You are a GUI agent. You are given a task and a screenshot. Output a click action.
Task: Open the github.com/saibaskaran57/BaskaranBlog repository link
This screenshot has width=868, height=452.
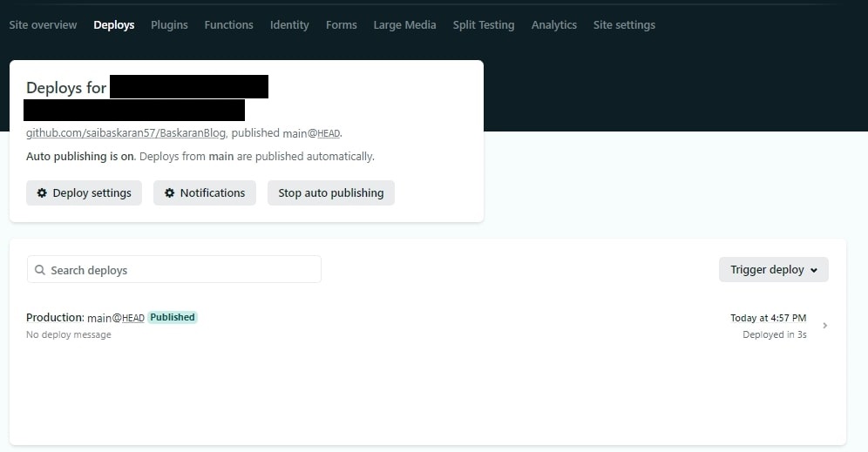point(125,132)
